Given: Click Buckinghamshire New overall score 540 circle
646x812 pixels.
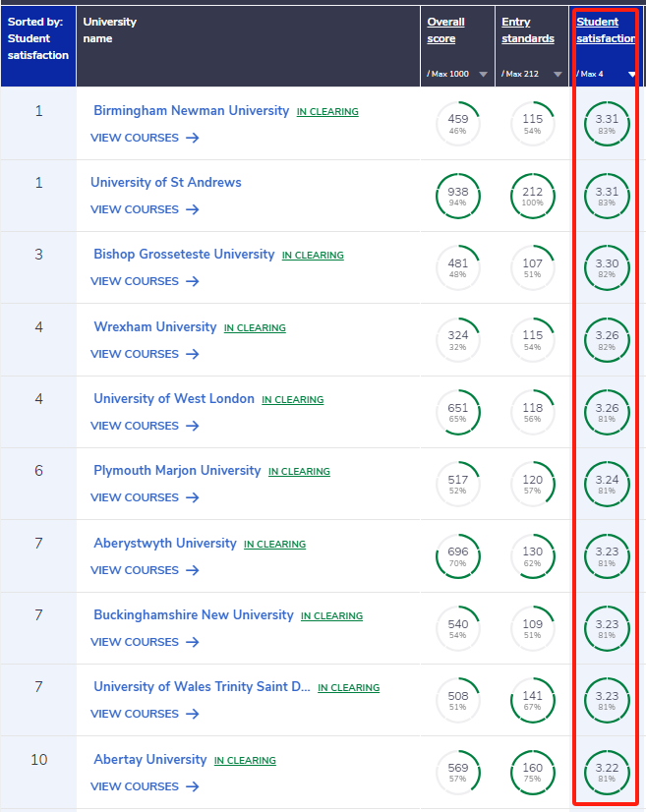Looking at the screenshot, I should tap(458, 629).
